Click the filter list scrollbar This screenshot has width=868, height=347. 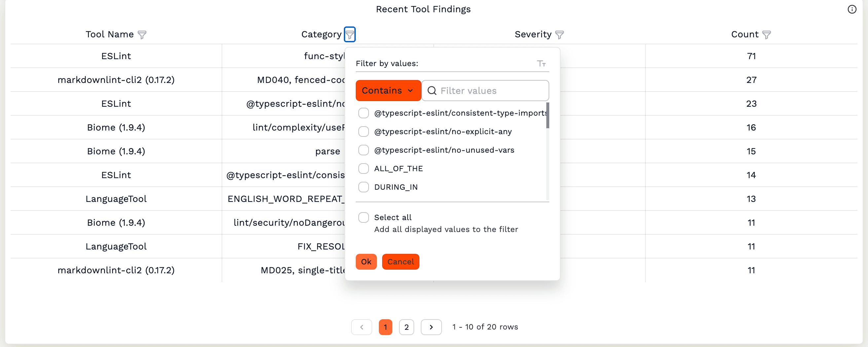point(548,116)
